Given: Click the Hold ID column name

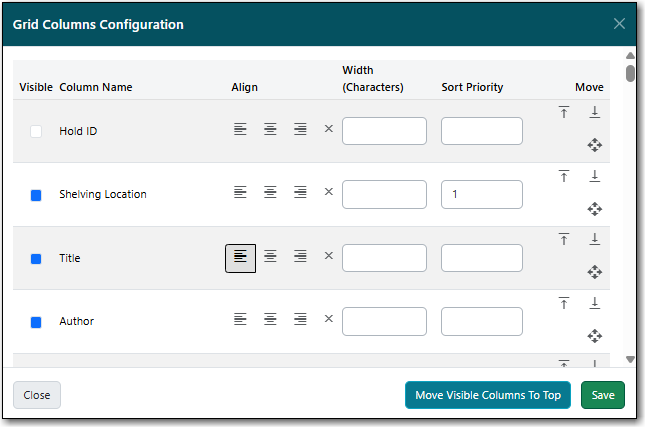Looking at the screenshot, I should (x=78, y=131).
